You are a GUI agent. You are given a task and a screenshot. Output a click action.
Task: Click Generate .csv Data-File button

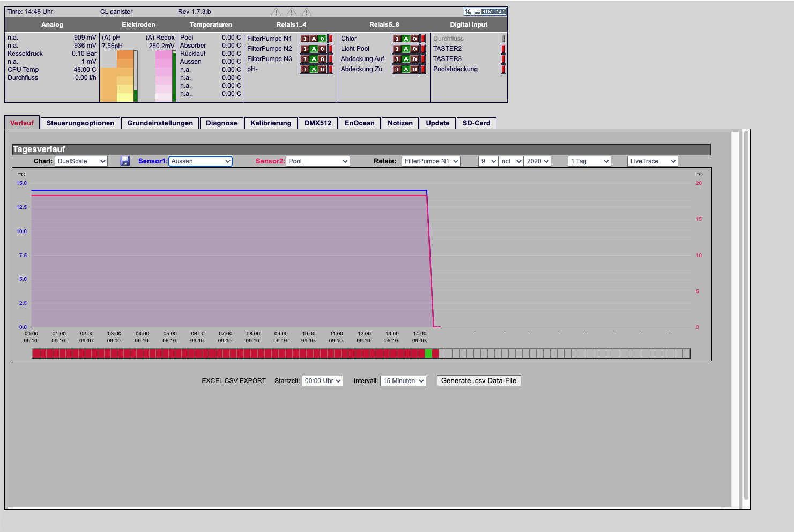pyautogui.click(x=479, y=381)
